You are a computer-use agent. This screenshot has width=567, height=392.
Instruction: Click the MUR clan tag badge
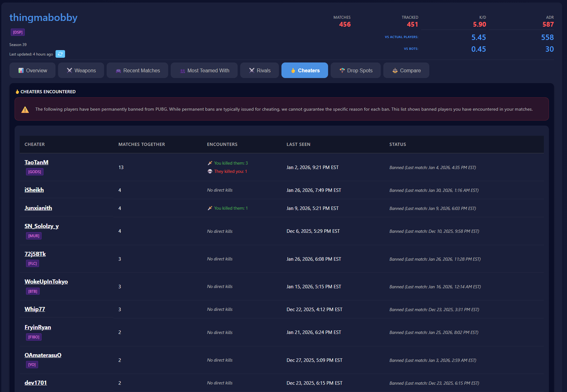34,236
